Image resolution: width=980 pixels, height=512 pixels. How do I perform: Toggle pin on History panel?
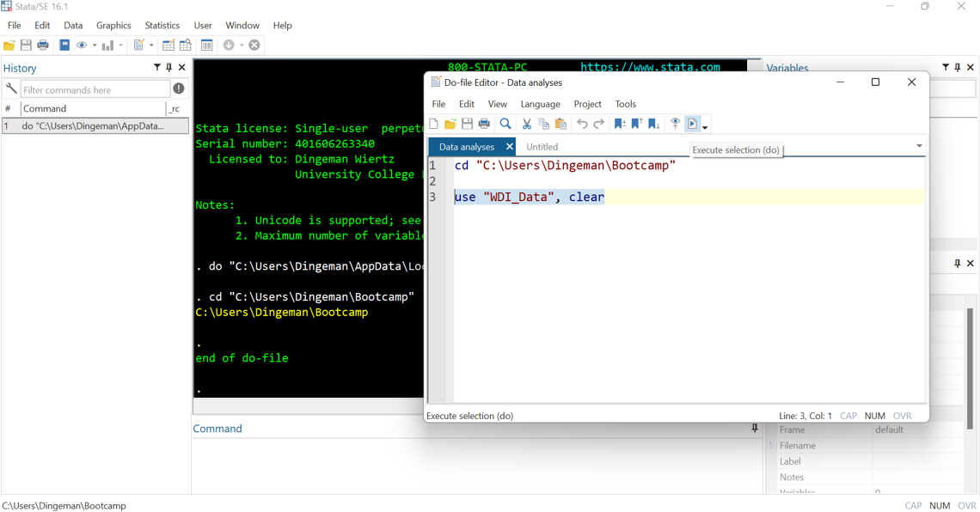168,67
